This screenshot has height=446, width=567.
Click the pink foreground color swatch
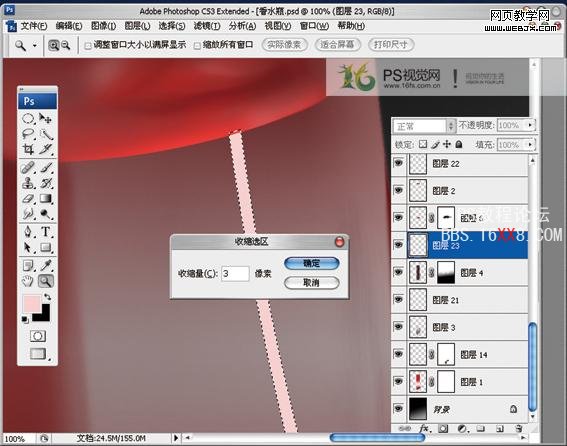(x=31, y=303)
